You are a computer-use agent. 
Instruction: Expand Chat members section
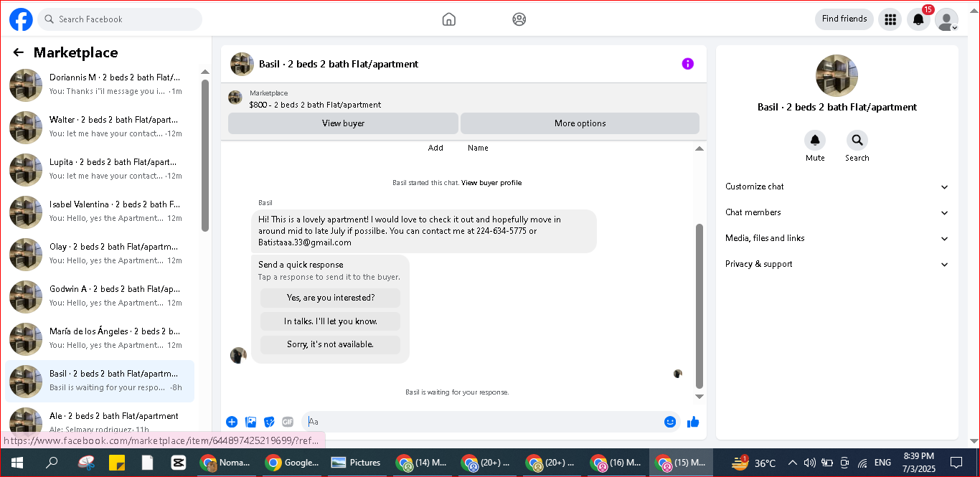837,212
